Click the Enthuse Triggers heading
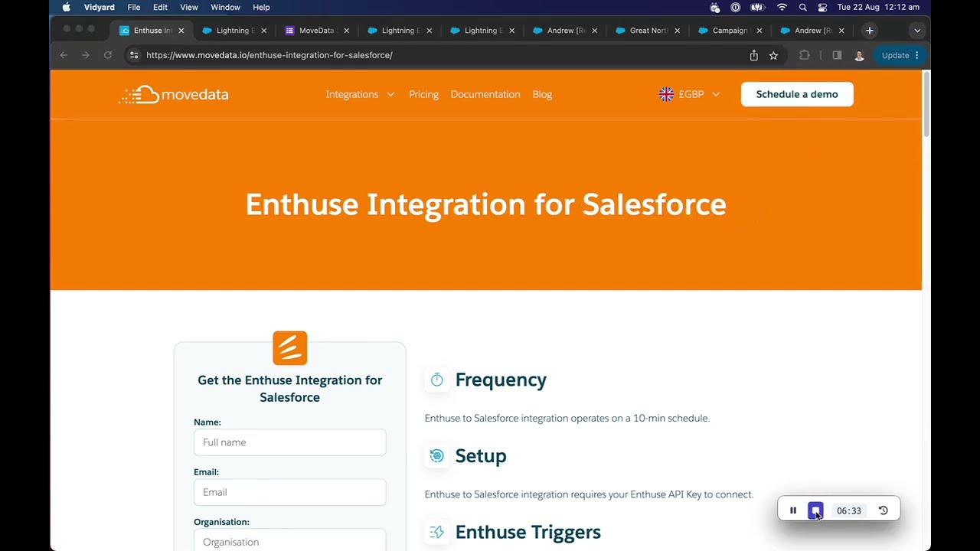Screen dimensions: 980x551 pyautogui.click(x=528, y=532)
